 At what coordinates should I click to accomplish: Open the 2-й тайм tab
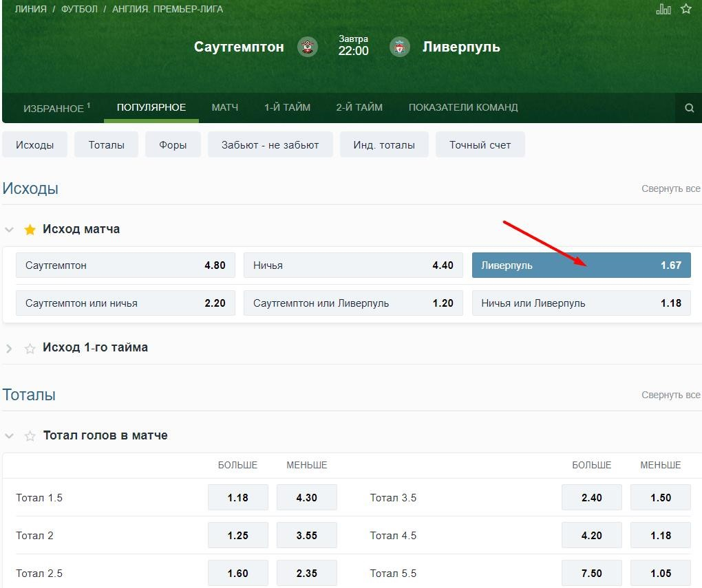click(359, 107)
